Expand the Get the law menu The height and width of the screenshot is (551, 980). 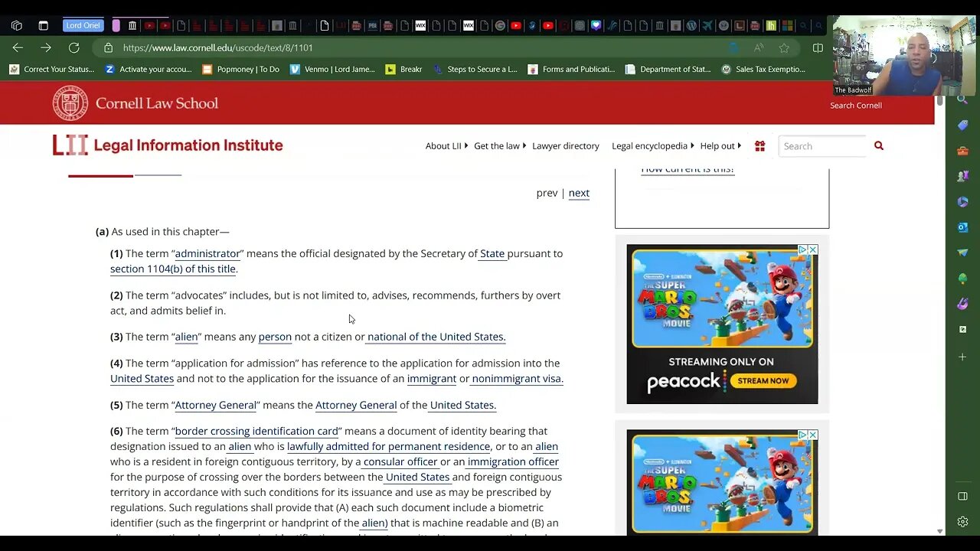pyautogui.click(x=499, y=145)
